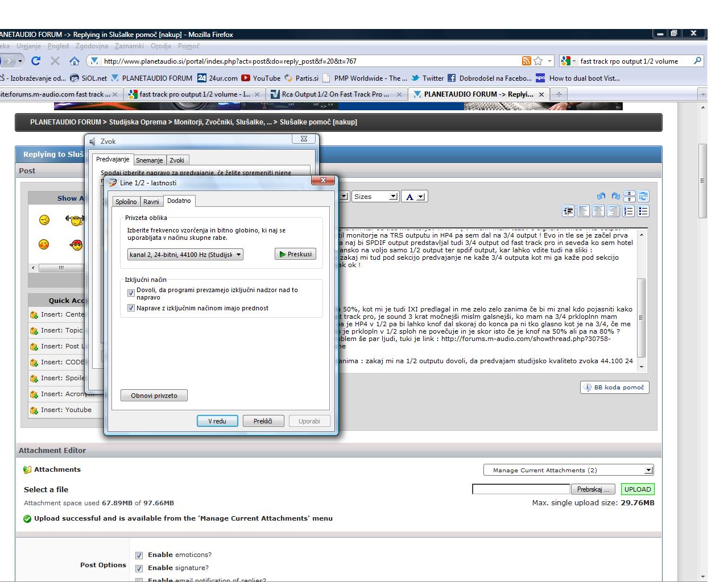Open Manage Current Attachments dropdown

click(568, 470)
